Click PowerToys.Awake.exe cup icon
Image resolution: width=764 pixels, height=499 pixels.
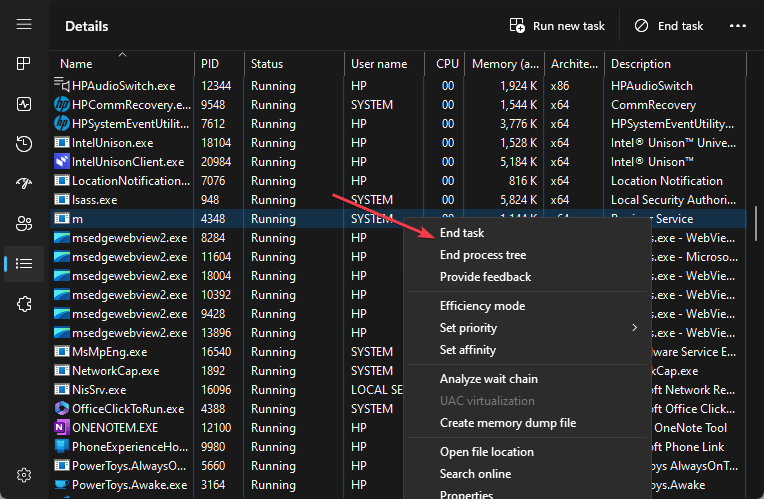pyautogui.click(x=61, y=484)
